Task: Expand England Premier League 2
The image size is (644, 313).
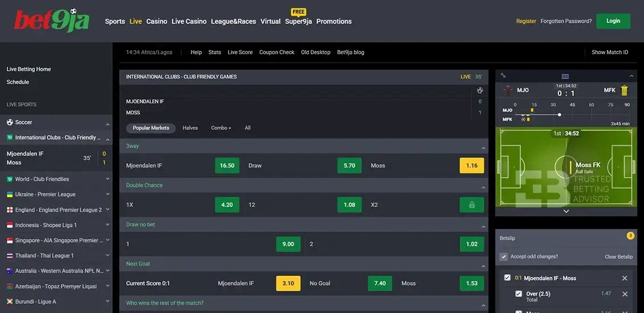Action: (x=108, y=209)
